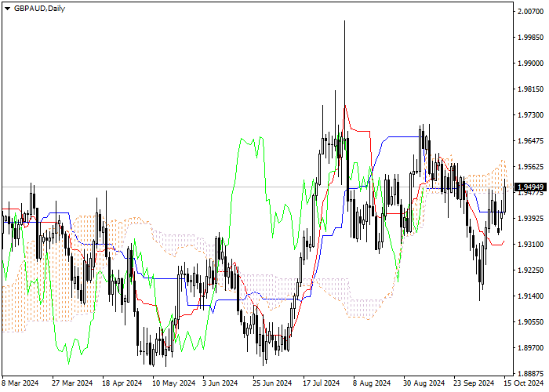
Task: Click the 1.88875 price scale label
Action: click(530, 373)
